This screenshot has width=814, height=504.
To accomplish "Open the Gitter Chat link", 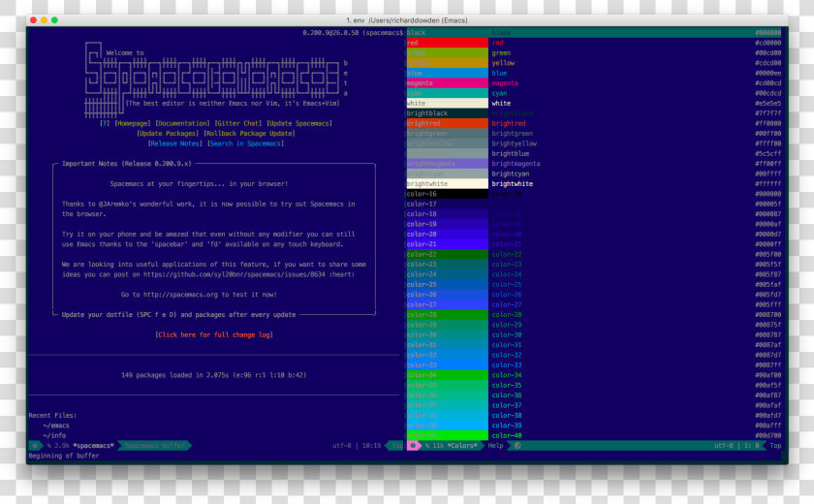I will [238, 123].
